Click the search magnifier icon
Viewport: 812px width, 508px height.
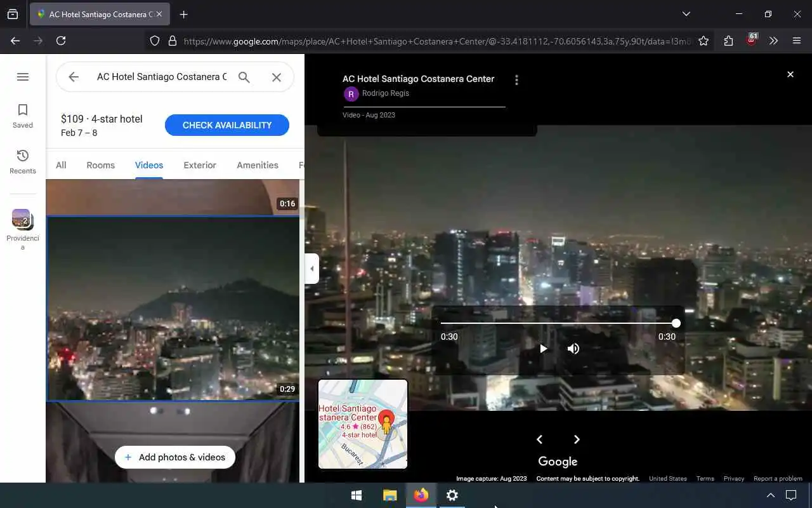point(244,77)
